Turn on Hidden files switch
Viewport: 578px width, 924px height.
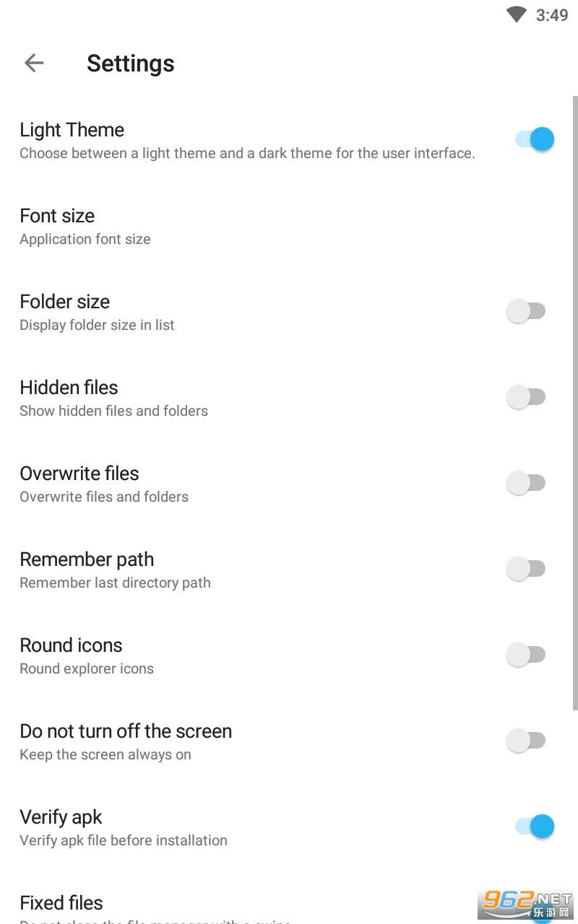(526, 397)
